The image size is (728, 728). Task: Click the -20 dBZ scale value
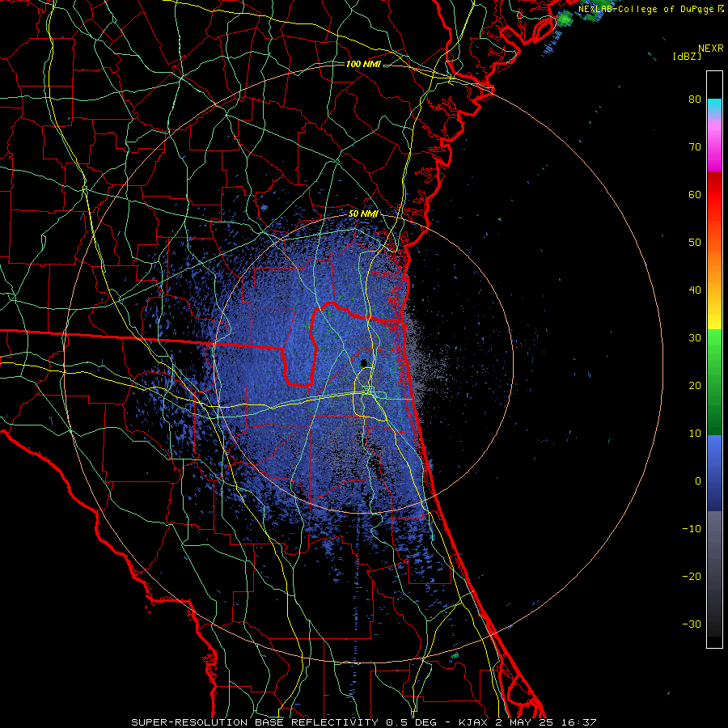coord(692,576)
